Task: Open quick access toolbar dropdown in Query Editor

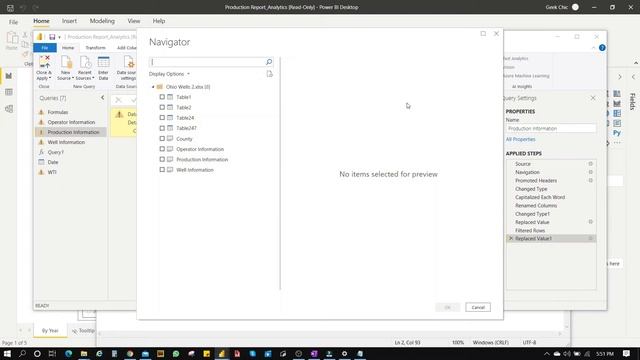Action: pyautogui.click(x=60, y=37)
